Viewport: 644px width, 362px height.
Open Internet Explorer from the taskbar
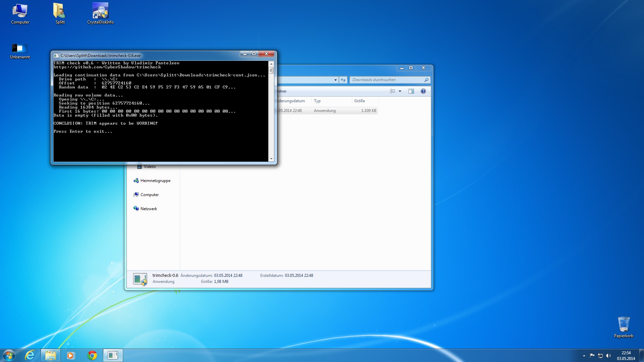30,355
